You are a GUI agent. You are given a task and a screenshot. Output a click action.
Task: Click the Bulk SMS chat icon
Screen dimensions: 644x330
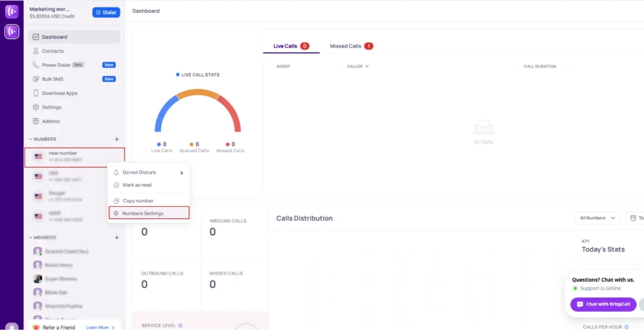[36, 79]
